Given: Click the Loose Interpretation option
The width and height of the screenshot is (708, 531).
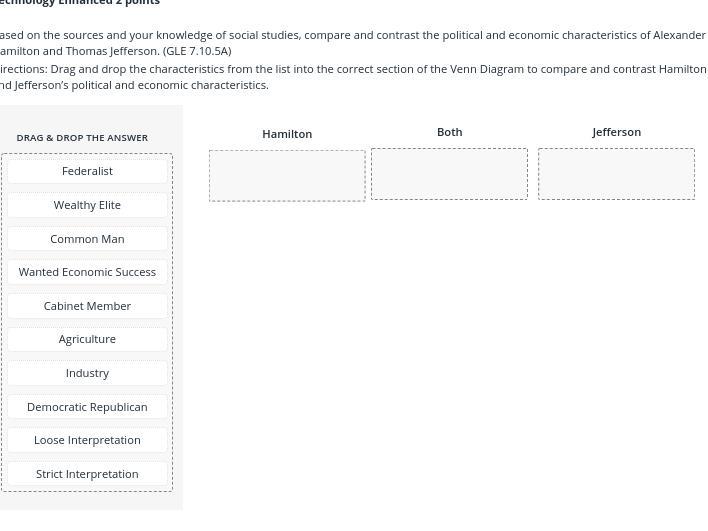Looking at the screenshot, I should click(87, 440).
